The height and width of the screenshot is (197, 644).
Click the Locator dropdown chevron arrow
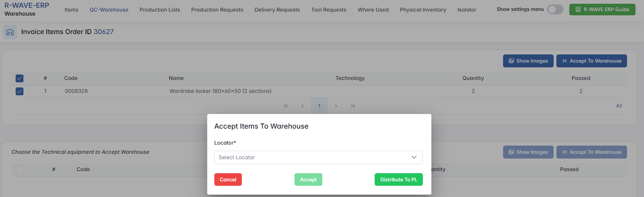coord(414,157)
